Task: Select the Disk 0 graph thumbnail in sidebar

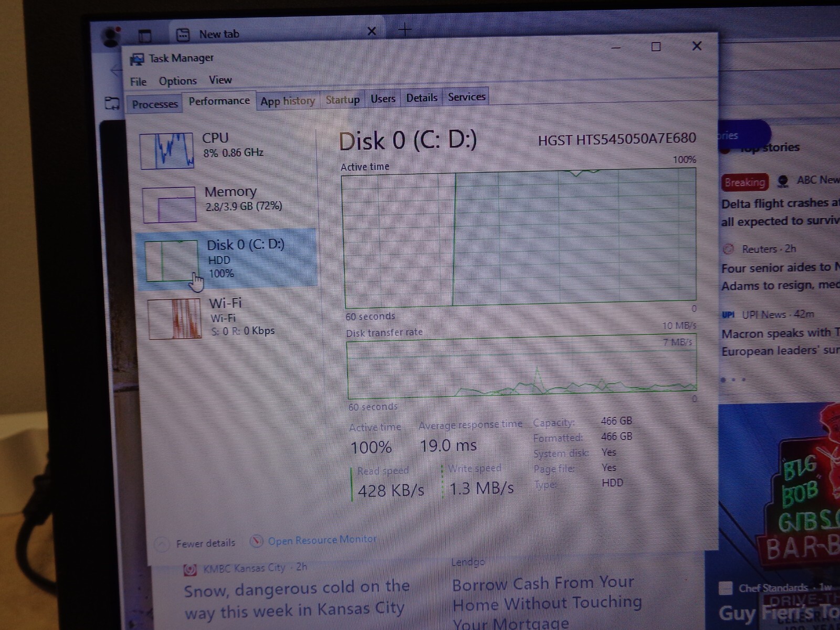Action: (172, 261)
